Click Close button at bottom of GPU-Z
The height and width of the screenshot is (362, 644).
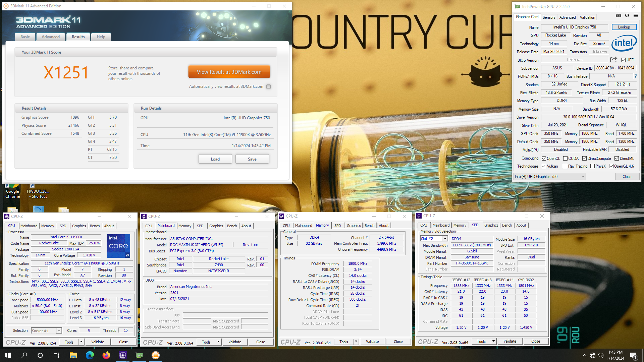tap(627, 177)
